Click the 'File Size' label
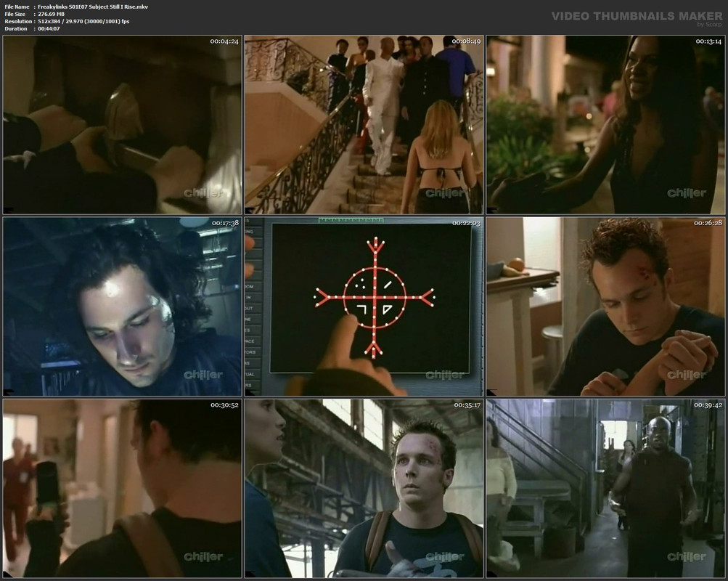Image resolution: width=728 pixels, height=581 pixels. 15,15
